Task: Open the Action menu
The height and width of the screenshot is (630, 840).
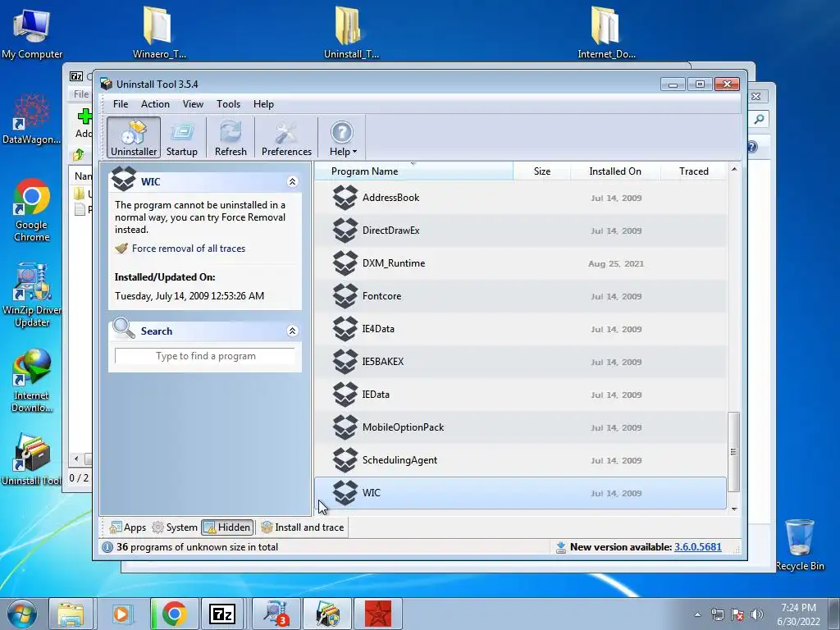Action: [155, 104]
